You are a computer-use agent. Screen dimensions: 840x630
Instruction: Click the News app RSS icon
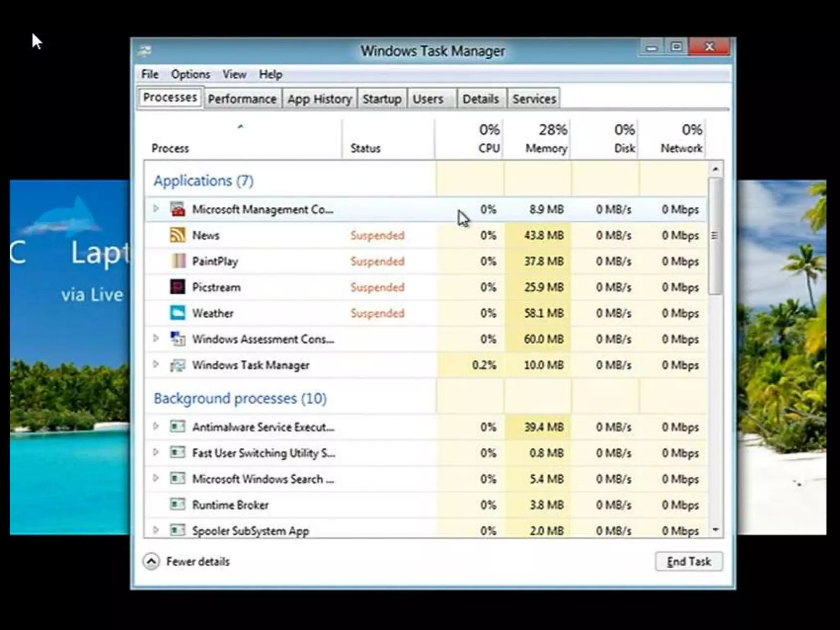tap(178, 235)
